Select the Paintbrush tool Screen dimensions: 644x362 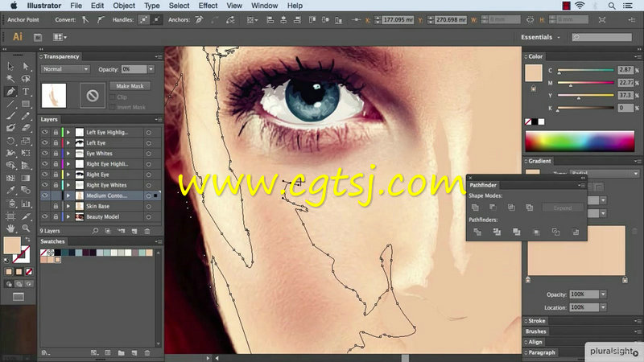tap(10, 116)
